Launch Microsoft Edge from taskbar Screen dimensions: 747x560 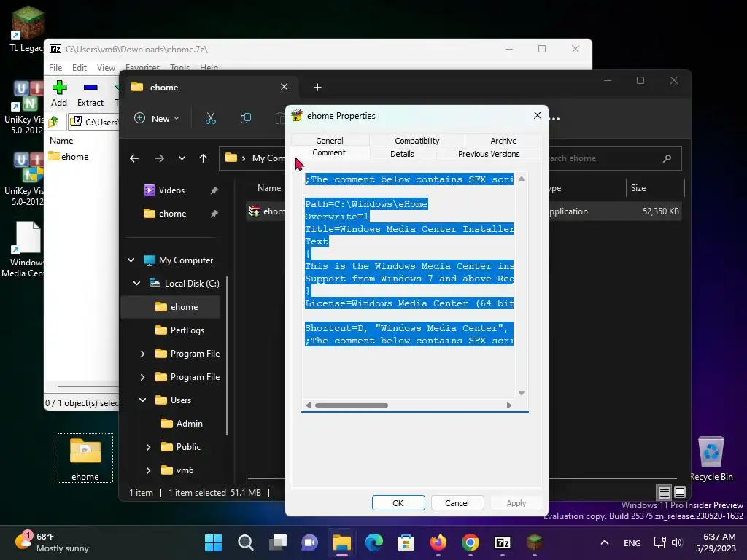click(x=374, y=542)
